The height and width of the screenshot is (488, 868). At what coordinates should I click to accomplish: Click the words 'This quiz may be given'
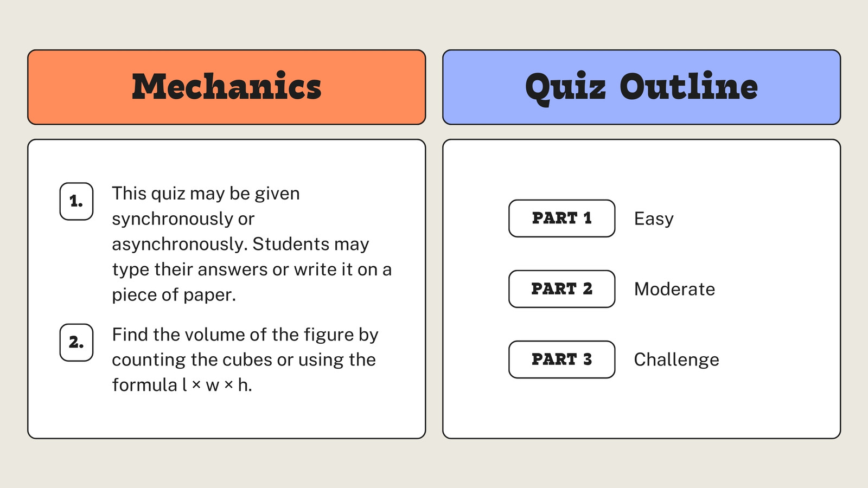pyautogui.click(x=206, y=194)
